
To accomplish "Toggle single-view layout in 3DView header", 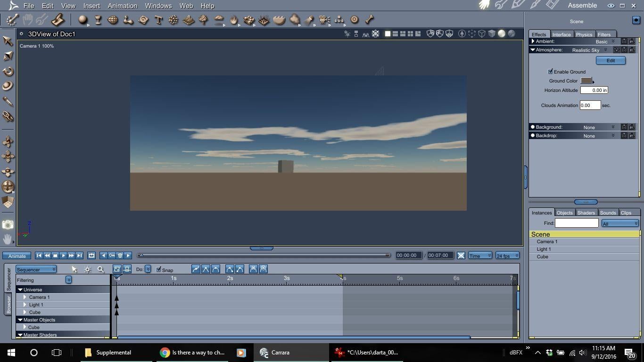I will (x=388, y=34).
